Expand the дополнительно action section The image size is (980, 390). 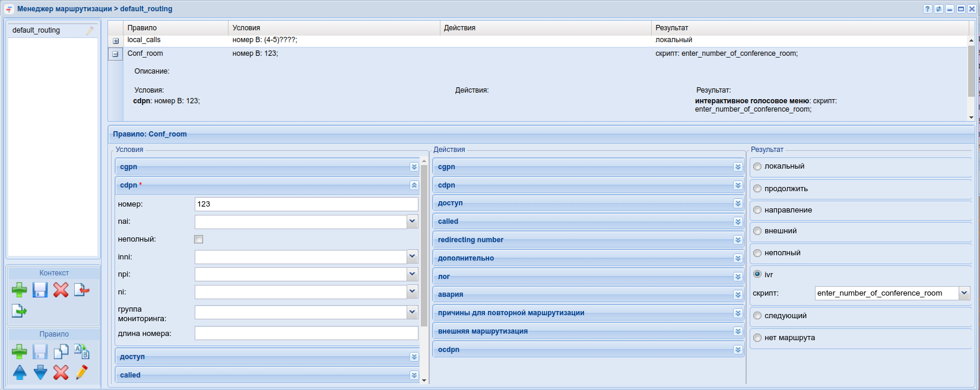pos(738,258)
